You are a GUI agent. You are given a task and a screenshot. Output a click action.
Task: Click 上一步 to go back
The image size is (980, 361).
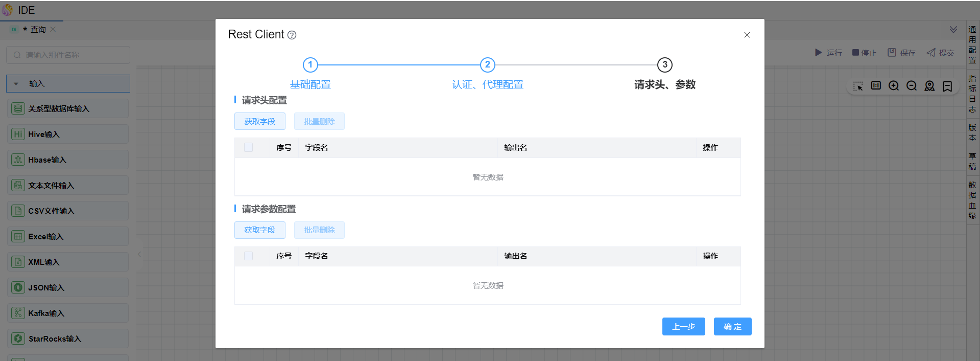683,327
